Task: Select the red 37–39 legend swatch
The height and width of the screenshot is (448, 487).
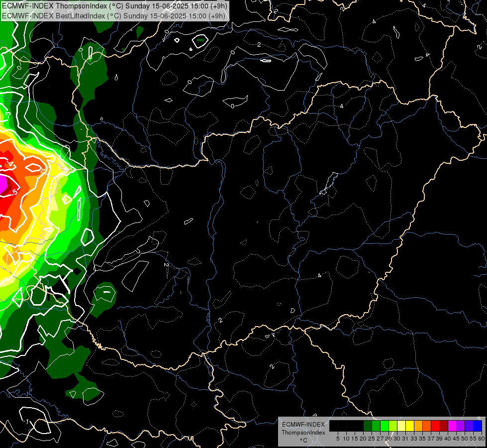Action: point(435,426)
